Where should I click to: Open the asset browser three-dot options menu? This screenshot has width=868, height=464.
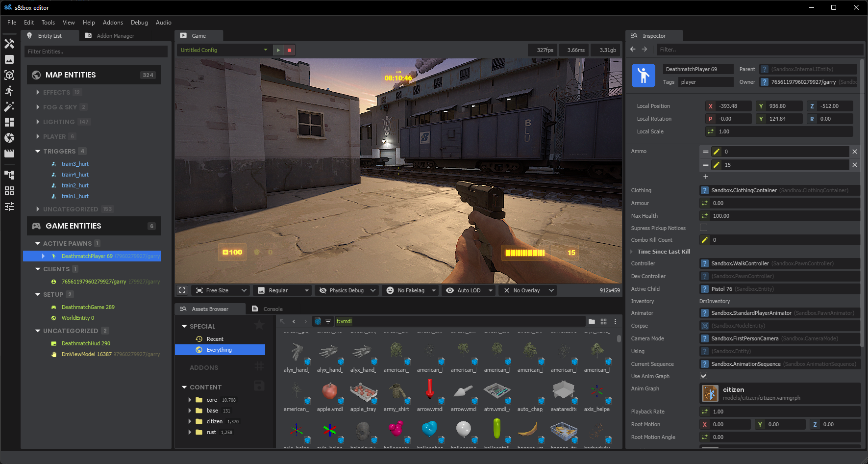pos(615,321)
